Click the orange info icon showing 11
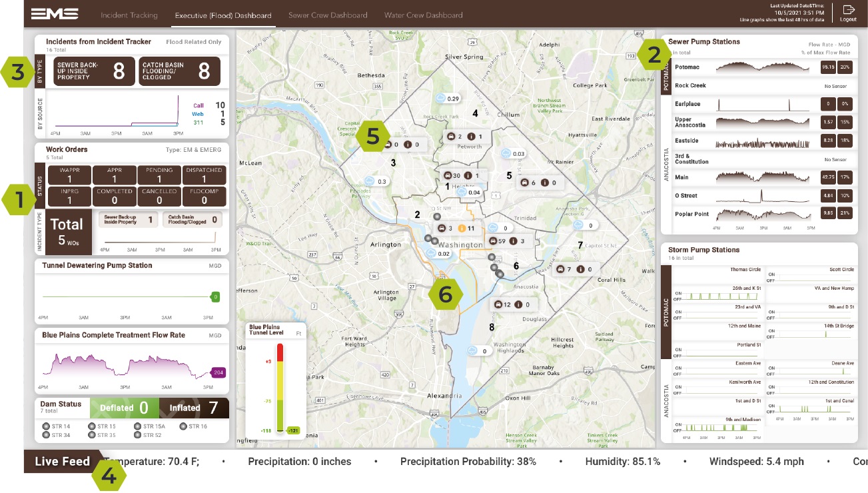This screenshot has height=493, width=868. (461, 229)
